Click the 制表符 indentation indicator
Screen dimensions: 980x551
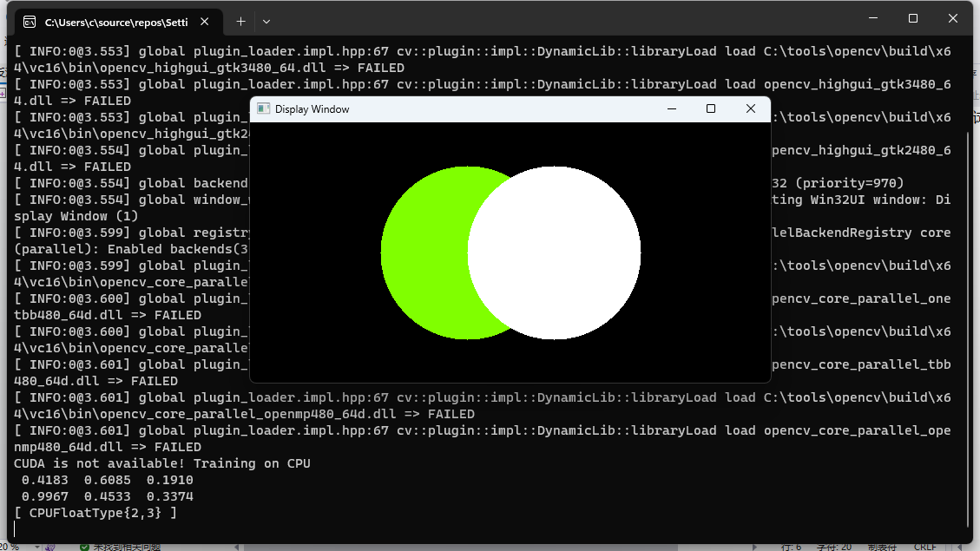[882, 545]
